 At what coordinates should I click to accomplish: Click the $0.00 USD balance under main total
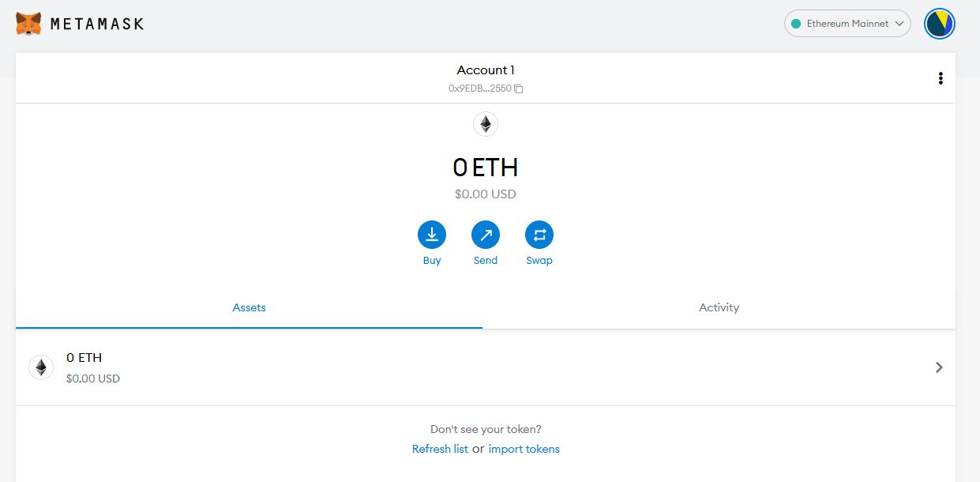pyautogui.click(x=486, y=194)
